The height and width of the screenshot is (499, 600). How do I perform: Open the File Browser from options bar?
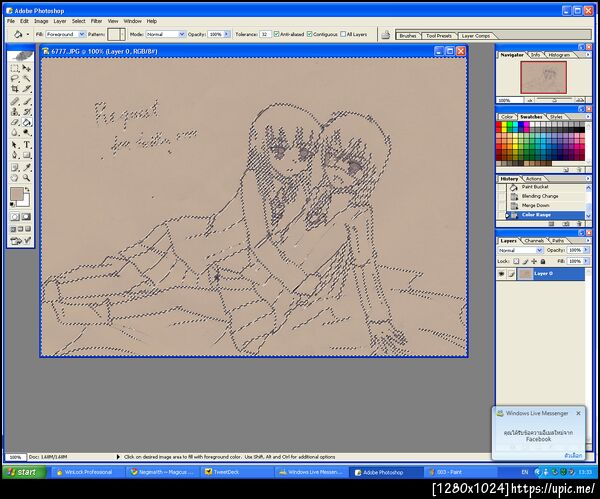[386, 35]
